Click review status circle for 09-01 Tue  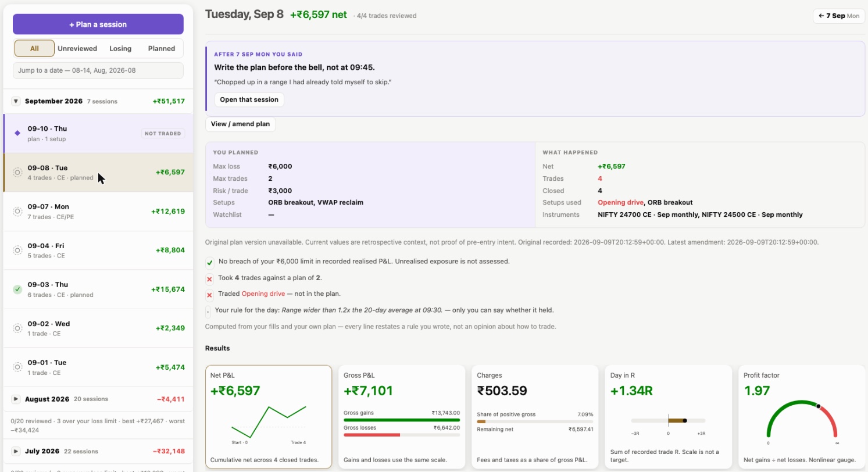(x=17, y=367)
